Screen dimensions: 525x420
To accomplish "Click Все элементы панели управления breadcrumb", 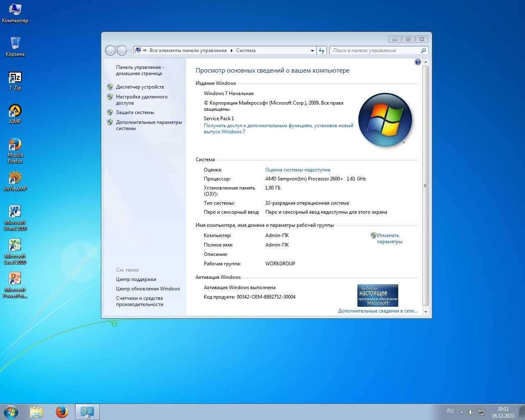I will (x=188, y=50).
